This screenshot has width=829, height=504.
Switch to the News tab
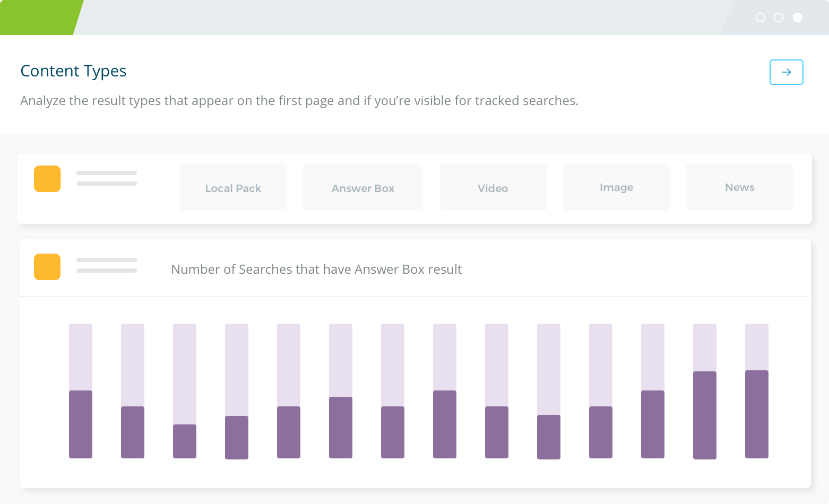(x=739, y=187)
